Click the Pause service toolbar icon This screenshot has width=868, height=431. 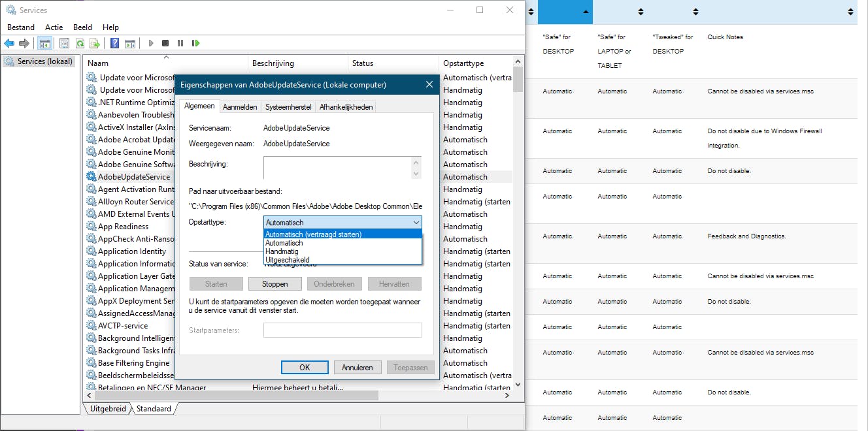180,44
